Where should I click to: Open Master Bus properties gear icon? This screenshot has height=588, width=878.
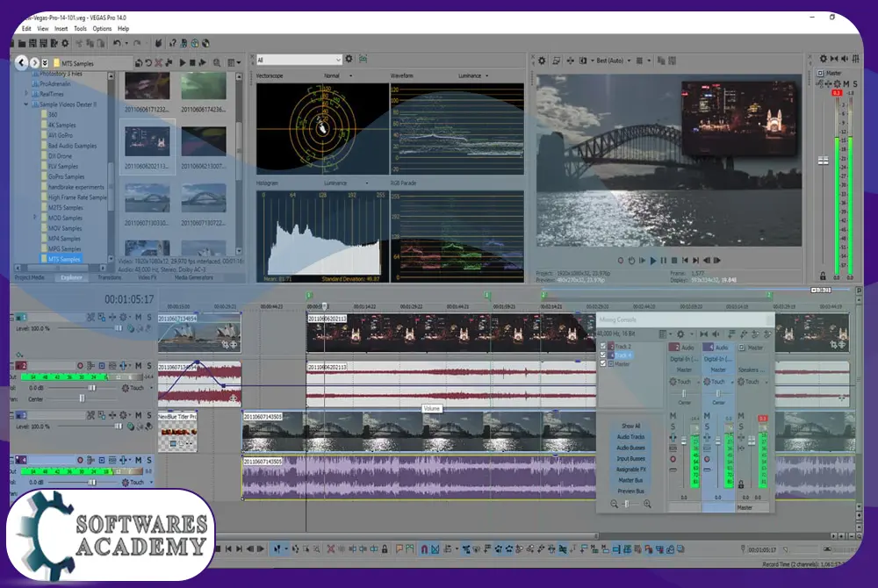pyautogui.click(x=824, y=58)
